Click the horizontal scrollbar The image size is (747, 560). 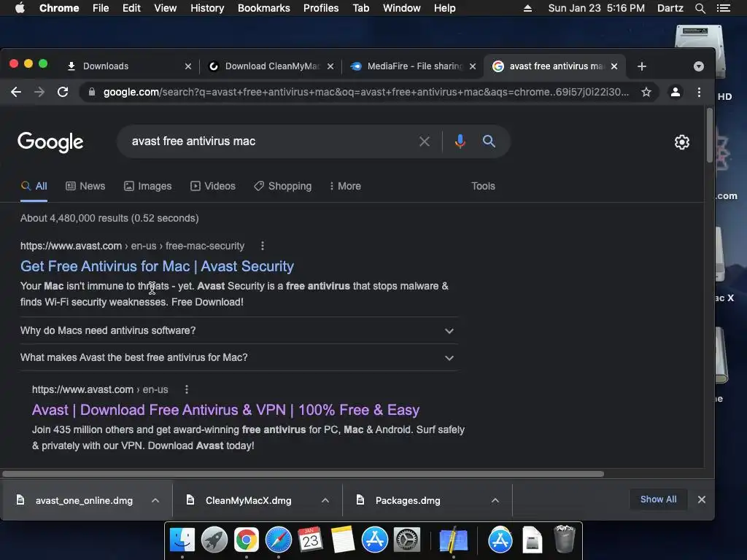point(303,474)
